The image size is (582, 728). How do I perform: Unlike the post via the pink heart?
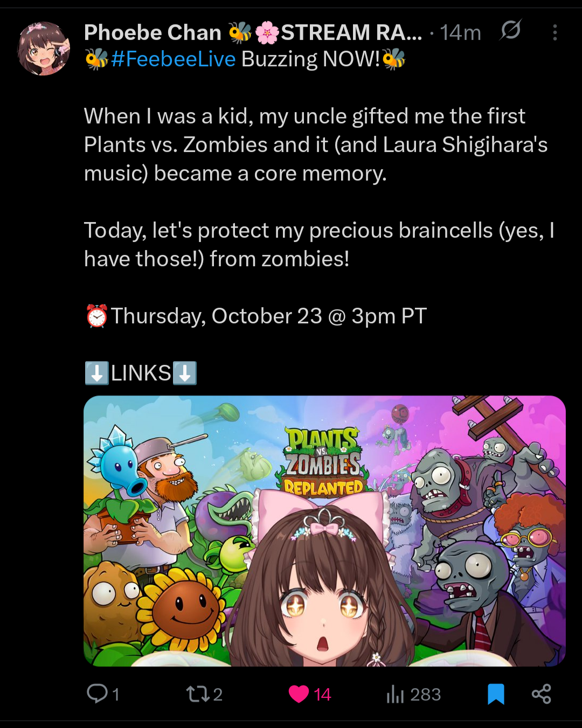click(x=299, y=694)
